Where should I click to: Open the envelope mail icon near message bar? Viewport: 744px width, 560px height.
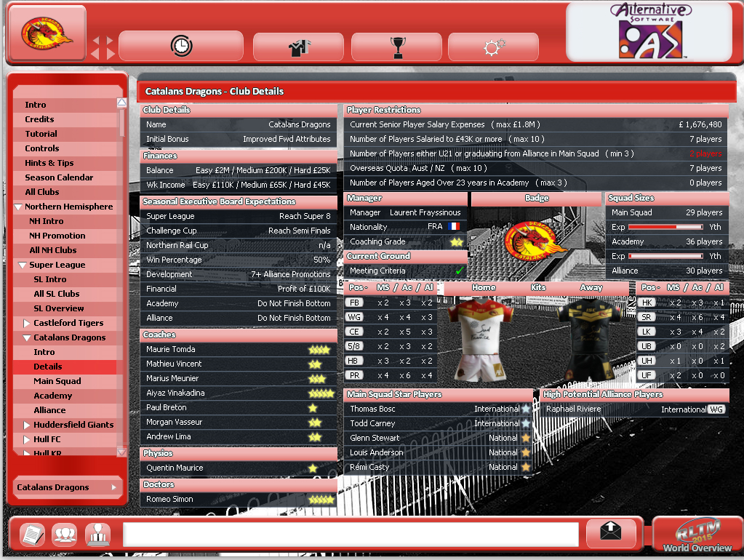click(611, 534)
